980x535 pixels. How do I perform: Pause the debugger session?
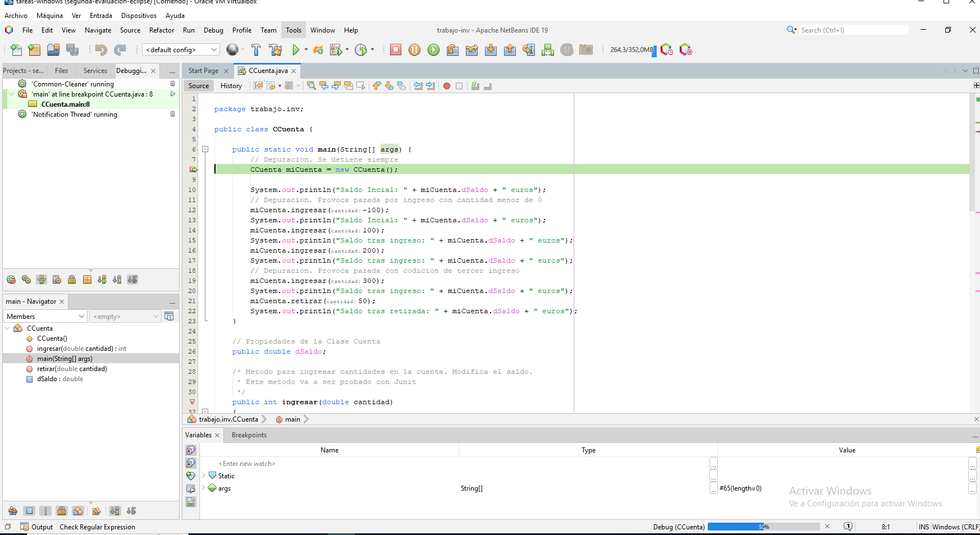(414, 50)
